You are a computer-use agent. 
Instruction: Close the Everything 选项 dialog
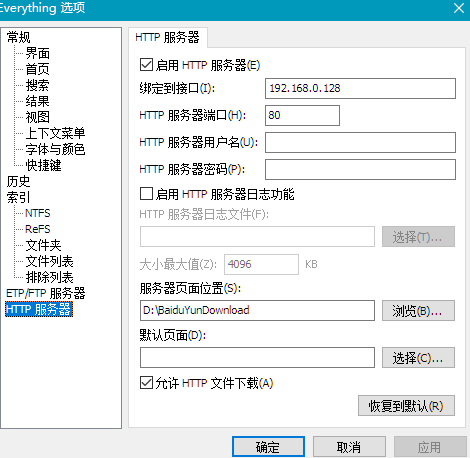coord(459,8)
